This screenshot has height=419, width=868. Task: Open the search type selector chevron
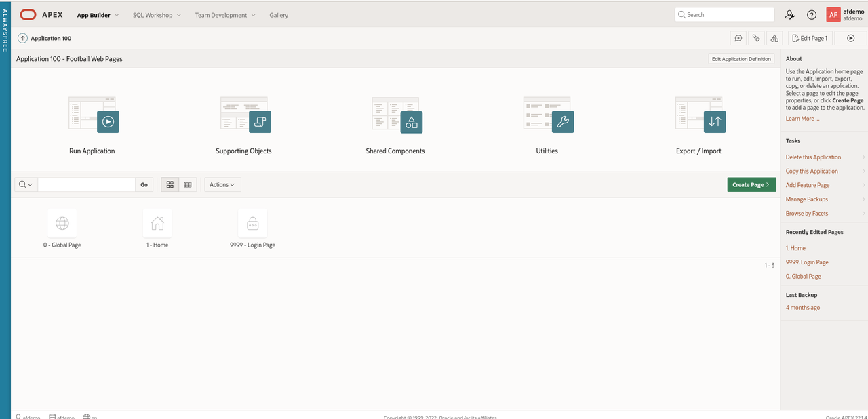click(x=29, y=184)
